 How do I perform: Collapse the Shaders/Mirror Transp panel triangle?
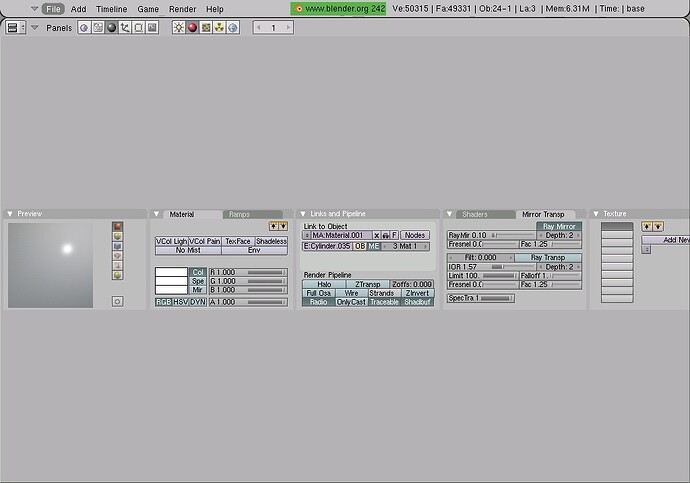(449, 214)
